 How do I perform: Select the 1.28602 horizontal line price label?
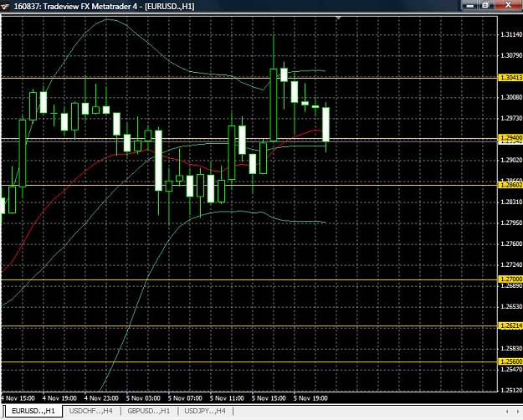click(510, 185)
